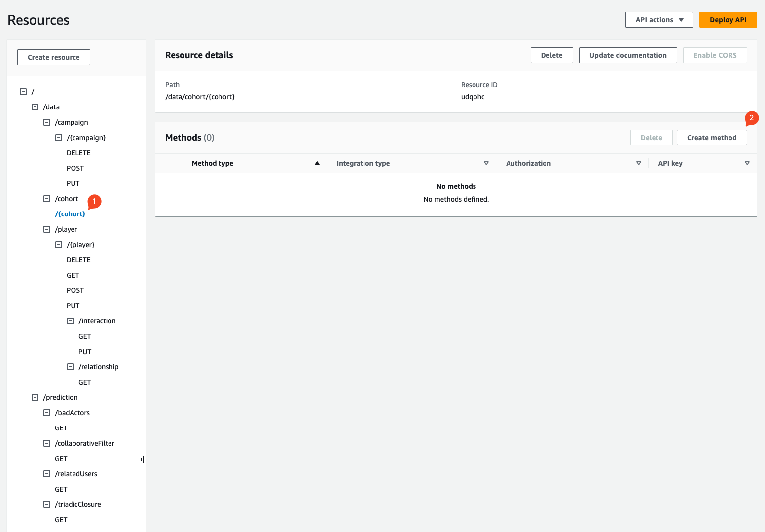Click the Enable CORS button

[x=715, y=55]
